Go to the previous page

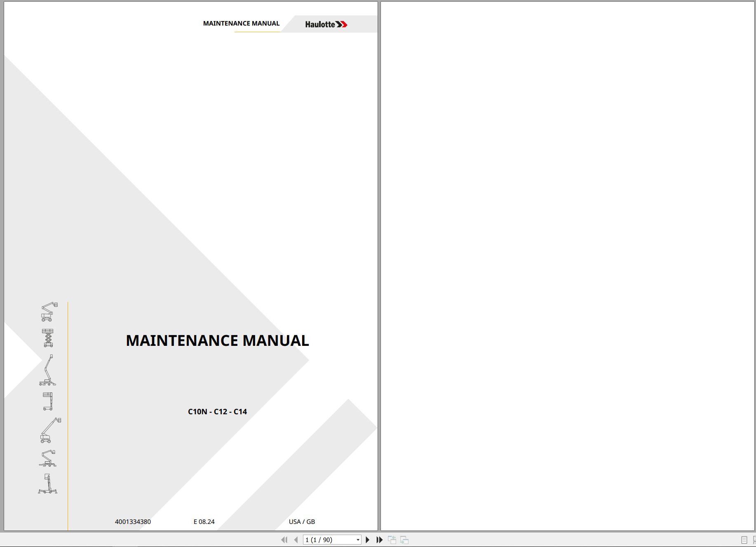[296, 540]
